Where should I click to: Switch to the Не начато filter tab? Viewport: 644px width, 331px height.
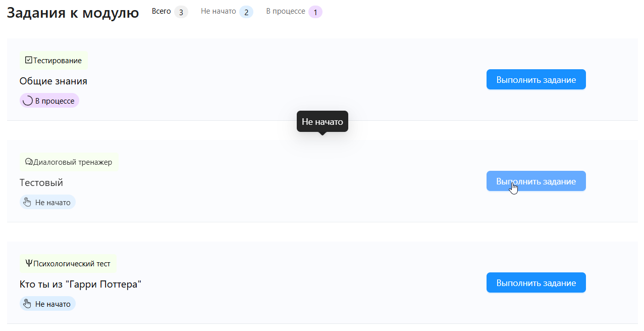click(218, 11)
